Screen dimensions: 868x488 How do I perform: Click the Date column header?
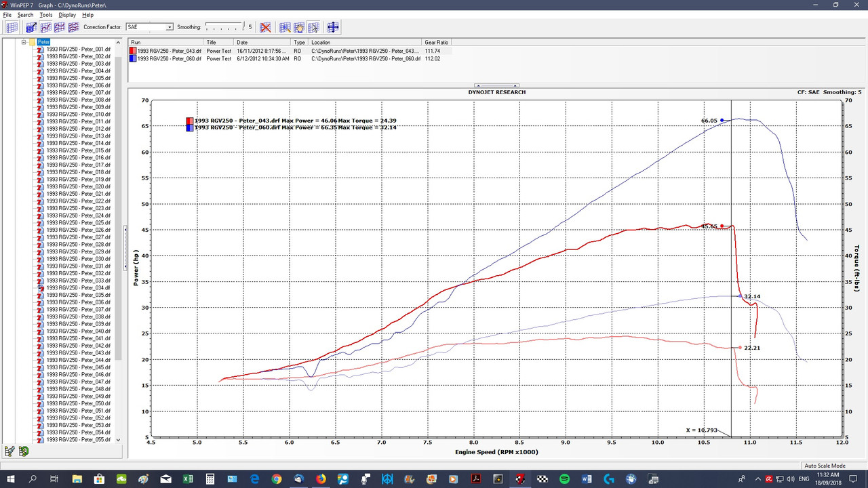coord(263,42)
